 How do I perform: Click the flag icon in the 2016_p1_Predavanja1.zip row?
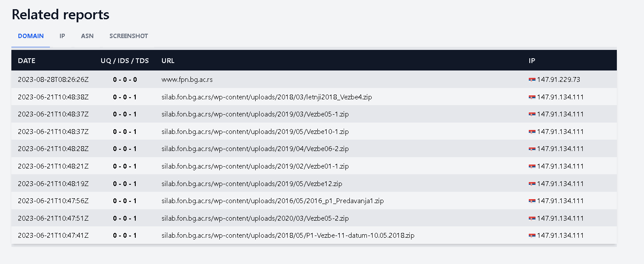pyautogui.click(x=532, y=201)
